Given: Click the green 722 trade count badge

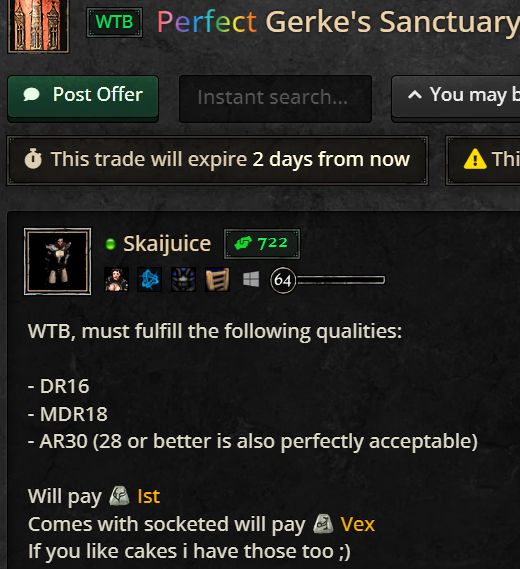Looking at the screenshot, I should tap(262, 243).
